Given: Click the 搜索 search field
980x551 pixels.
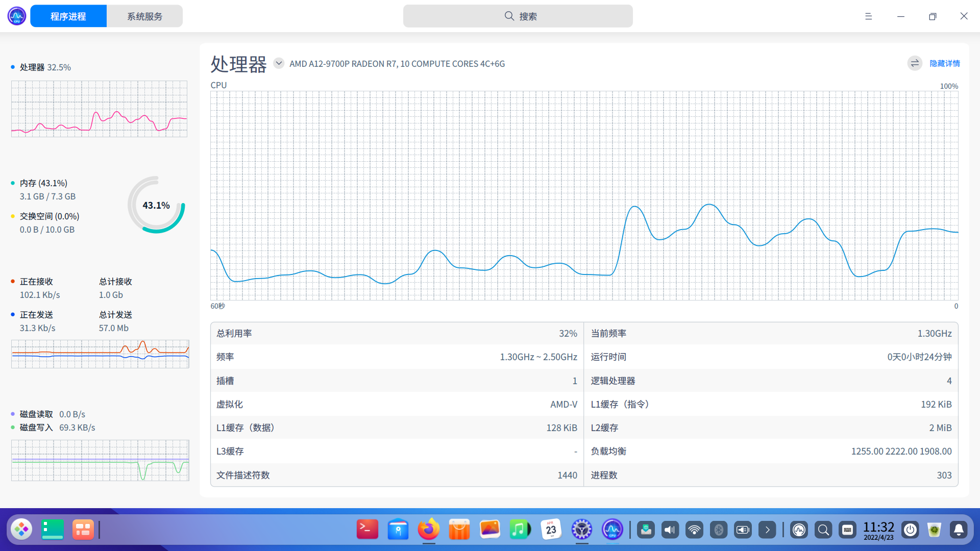Looking at the screenshot, I should coord(518,16).
